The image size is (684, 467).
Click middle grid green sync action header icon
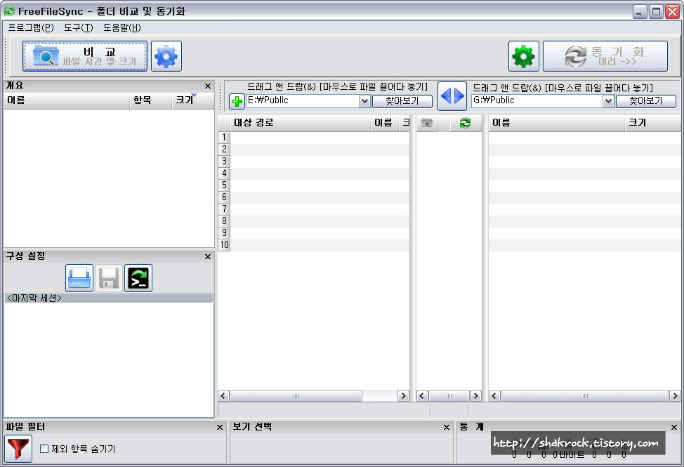[x=465, y=123]
